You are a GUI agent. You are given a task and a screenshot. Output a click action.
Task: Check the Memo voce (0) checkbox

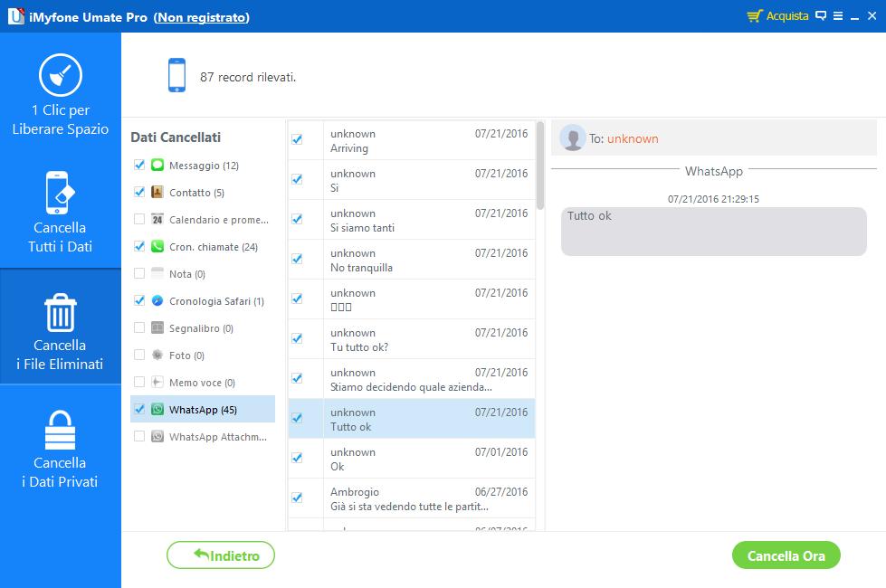click(x=139, y=381)
